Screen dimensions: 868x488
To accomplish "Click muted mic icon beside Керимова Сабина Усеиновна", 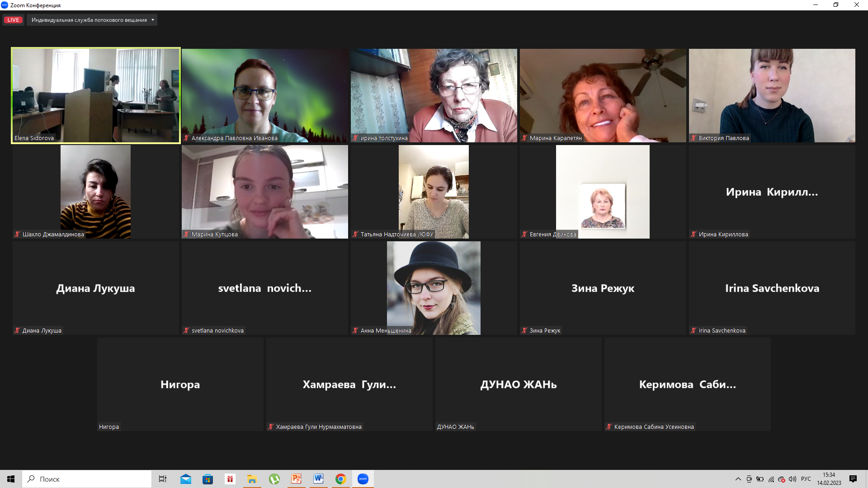I will click(609, 427).
